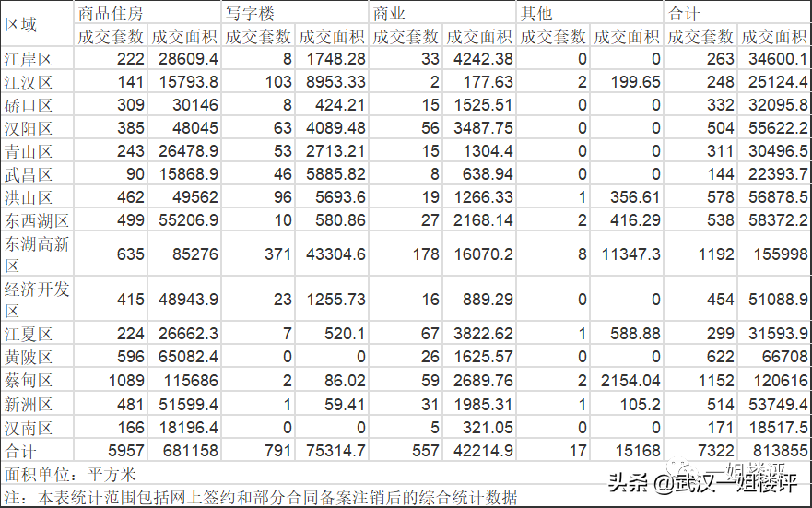Image resolution: width=812 pixels, height=508 pixels.
Task: Select the 经济开发区 row label
Action: (x=37, y=300)
